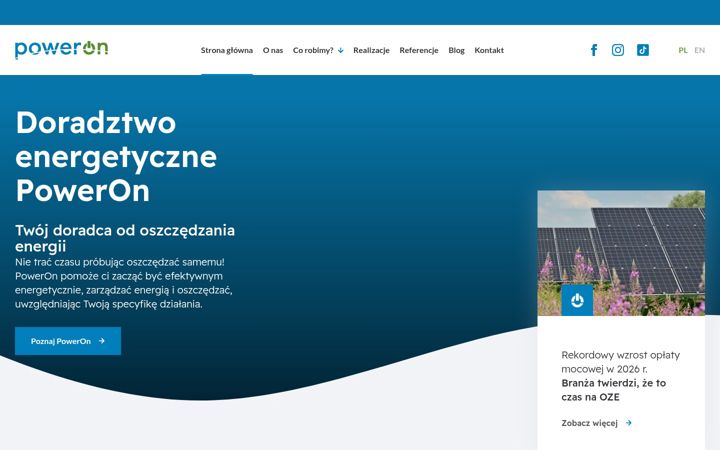
Task: Open the O nas menu item
Action: [x=273, y=50]
